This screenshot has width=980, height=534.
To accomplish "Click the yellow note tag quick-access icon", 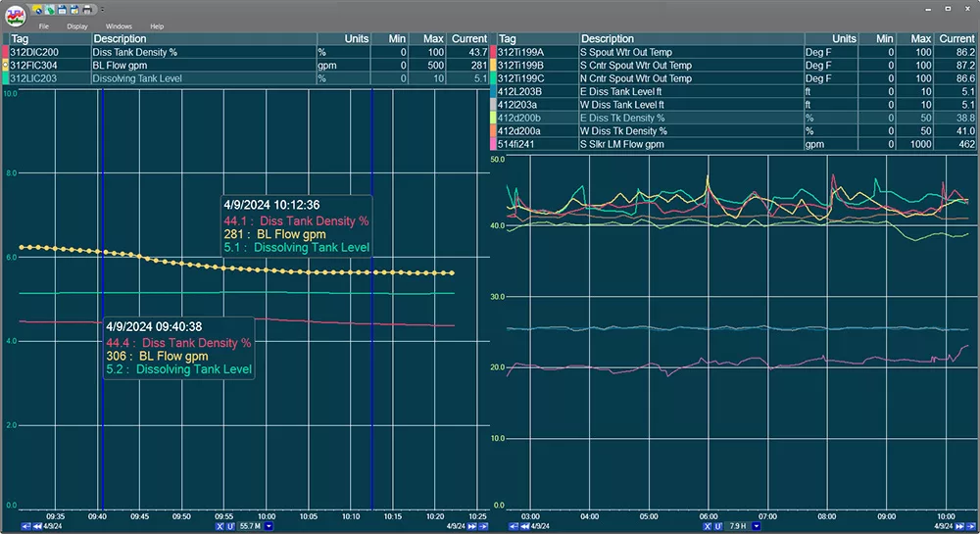I will tap(37, 10).
